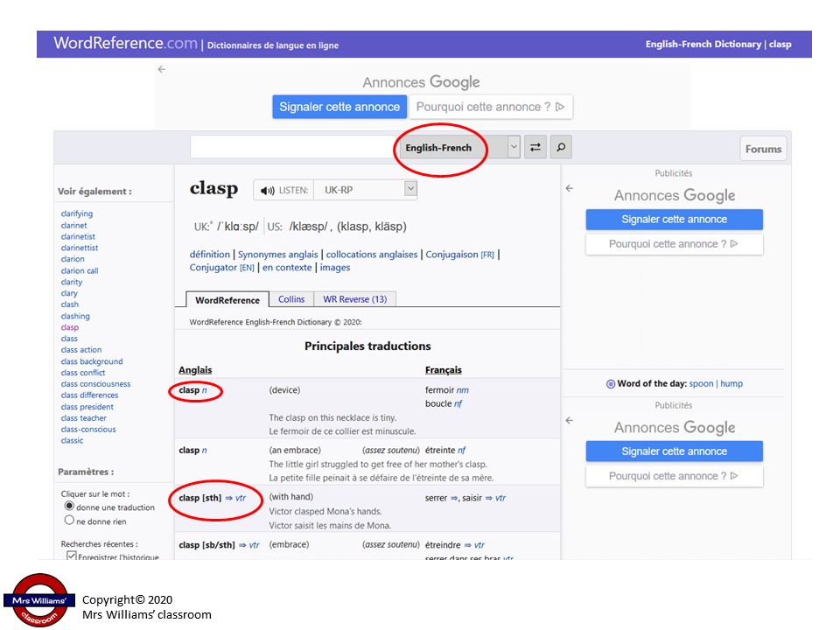Expand the UK-RP accent dropdown
Viewport: 840px width, 630px height.
click(x=366, y=190)
